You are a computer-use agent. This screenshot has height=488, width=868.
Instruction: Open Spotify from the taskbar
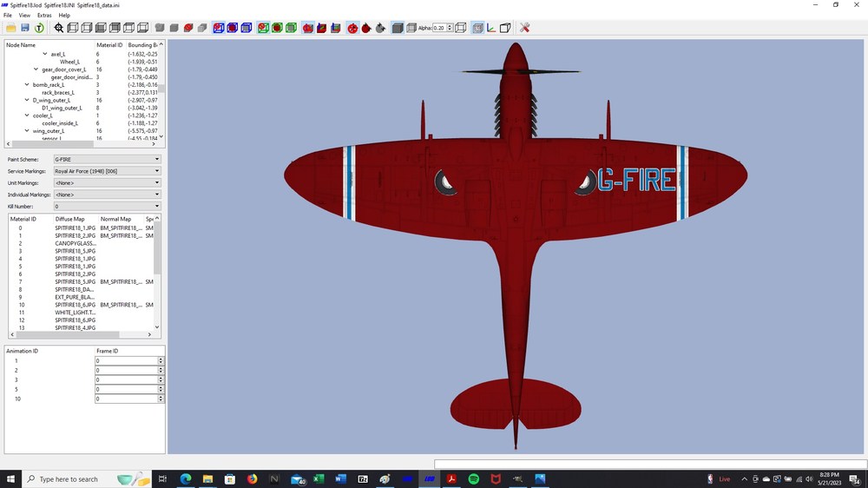tap(474, 479)
